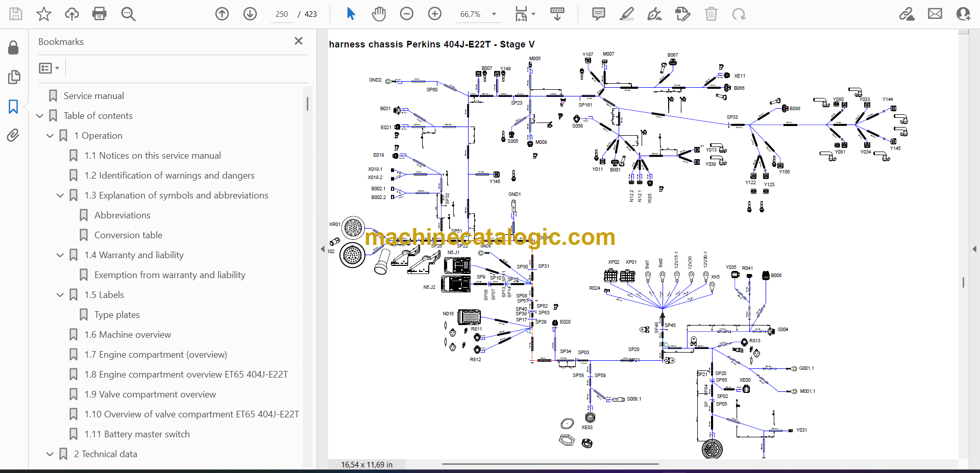Toggle the Bookmarks panel icon in sidebar
980x473 pixels.
click(13, 107)
